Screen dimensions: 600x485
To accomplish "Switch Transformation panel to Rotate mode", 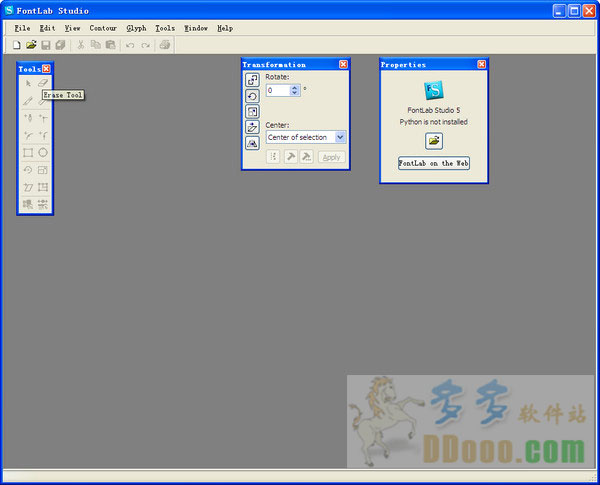I will pos(252,96).
